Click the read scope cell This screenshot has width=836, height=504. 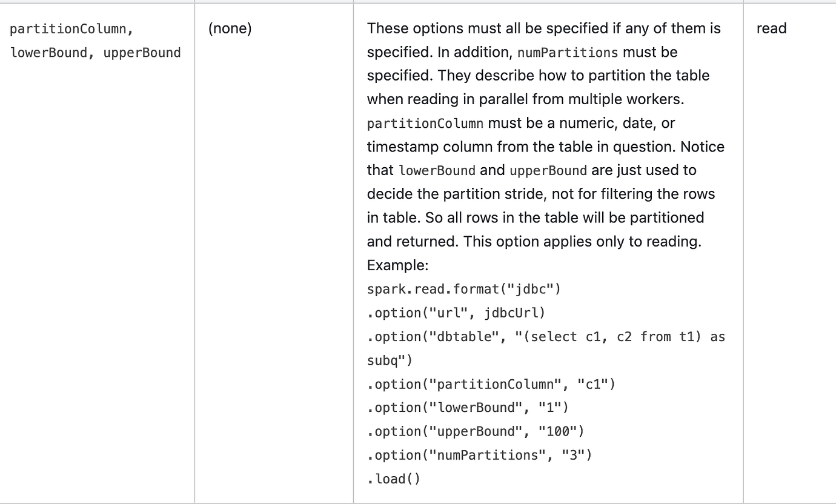(771, 28)
